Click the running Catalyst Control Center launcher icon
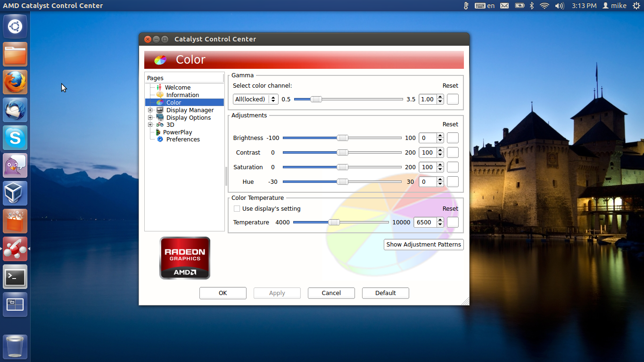 pos(15,249)
